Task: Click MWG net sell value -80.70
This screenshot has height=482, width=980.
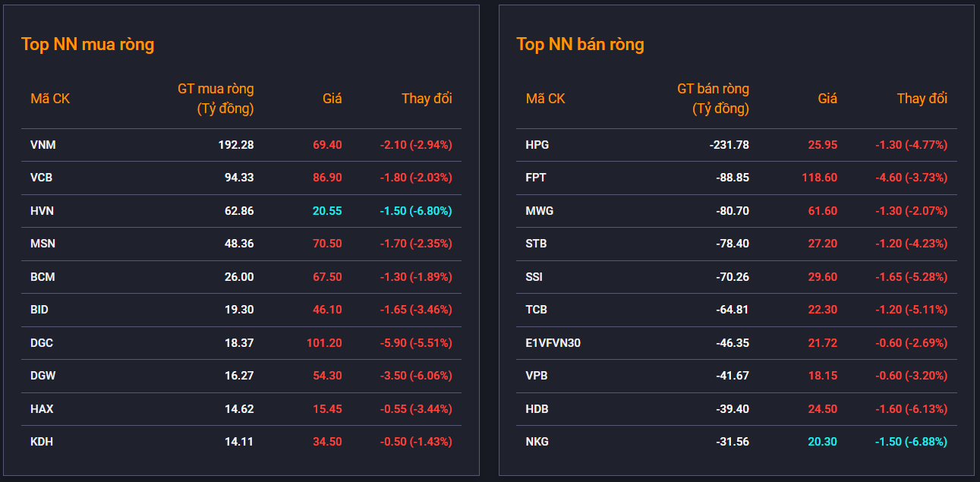Action: point(733,211)
